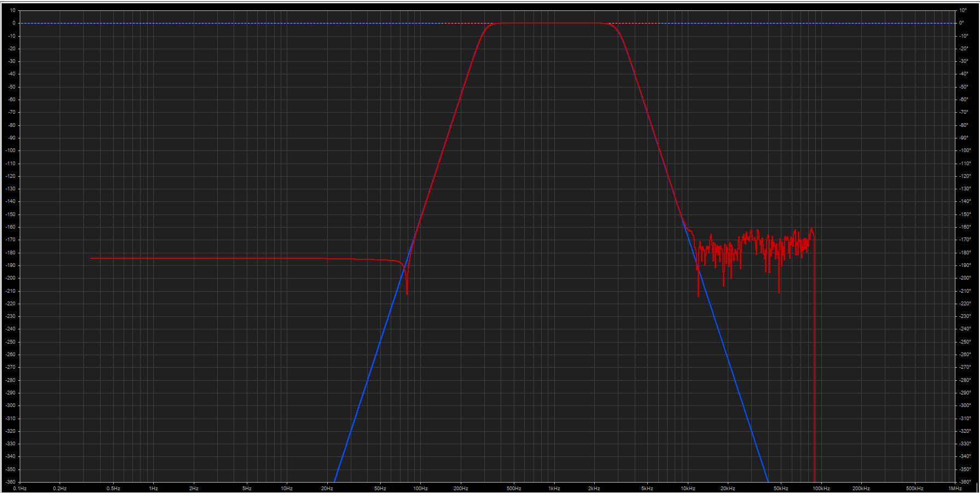Click the 10° label on the right phase axis

963,10
